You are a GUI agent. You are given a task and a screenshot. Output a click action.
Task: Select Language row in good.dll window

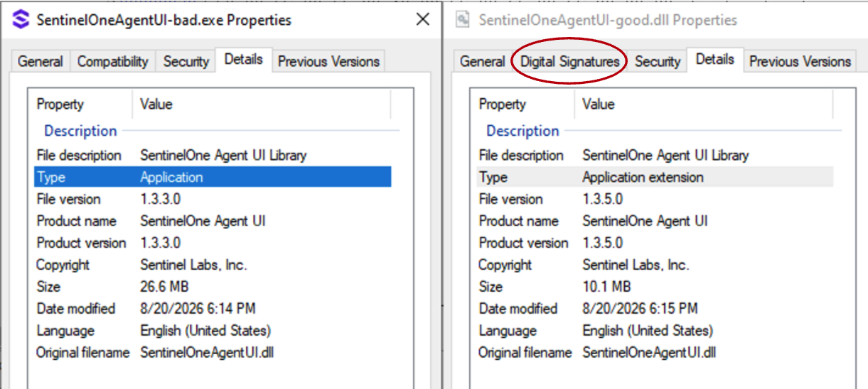coord(655,331)
